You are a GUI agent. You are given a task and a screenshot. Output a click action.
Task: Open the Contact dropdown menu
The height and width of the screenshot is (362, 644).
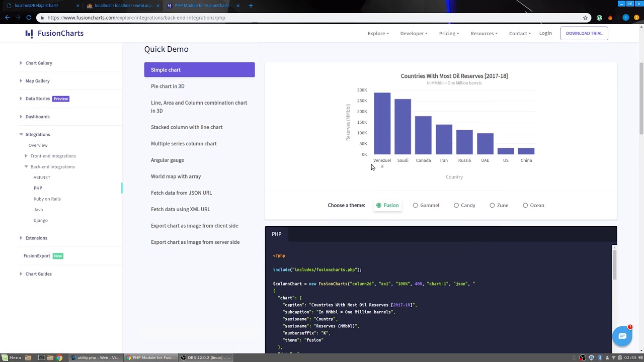coord(520,33)
